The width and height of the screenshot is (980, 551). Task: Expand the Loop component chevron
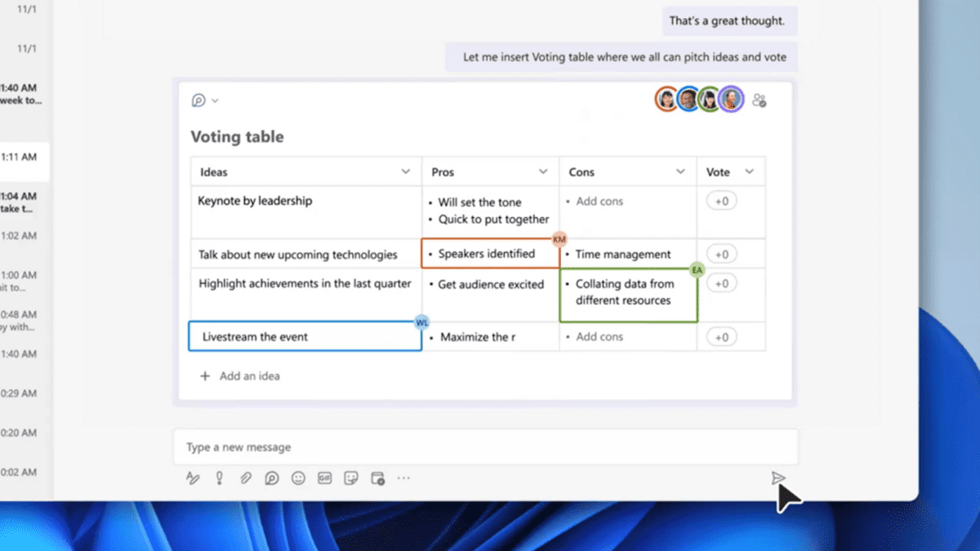(214, 100)
